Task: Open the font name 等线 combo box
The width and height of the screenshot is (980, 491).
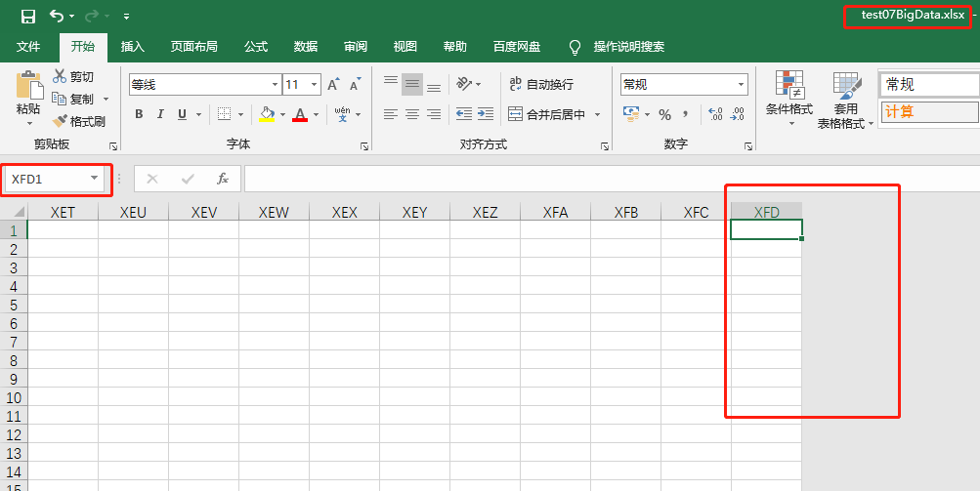Action: [x=205, y=84]
